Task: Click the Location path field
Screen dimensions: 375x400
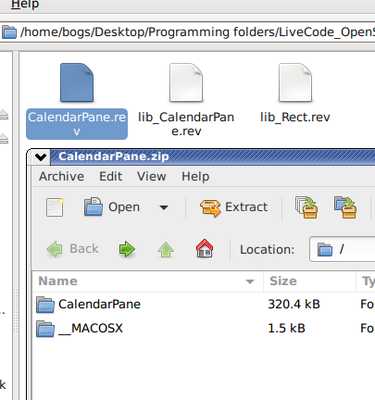Action: point(342,249)
